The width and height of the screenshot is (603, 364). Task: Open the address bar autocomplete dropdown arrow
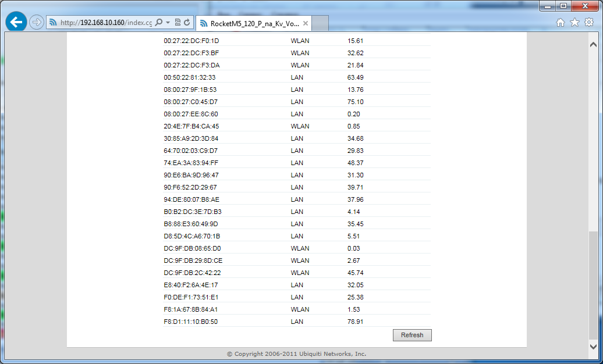click(168, 22)
